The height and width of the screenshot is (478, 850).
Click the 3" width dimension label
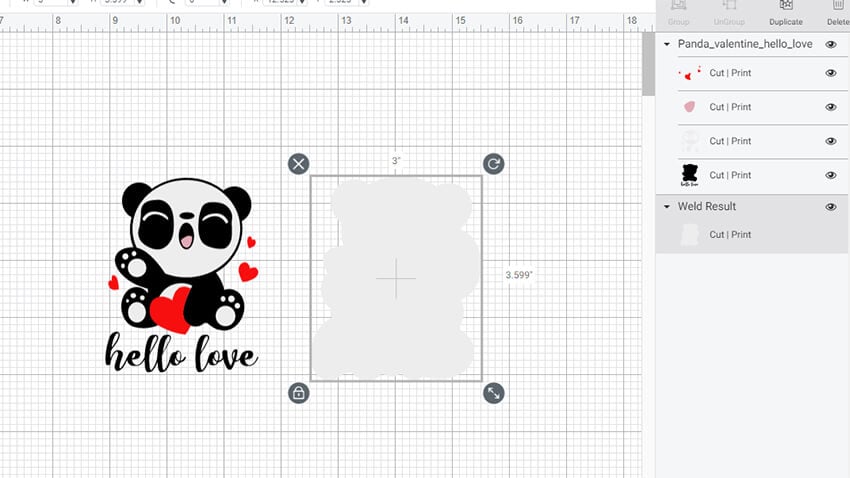click(396, 161)
